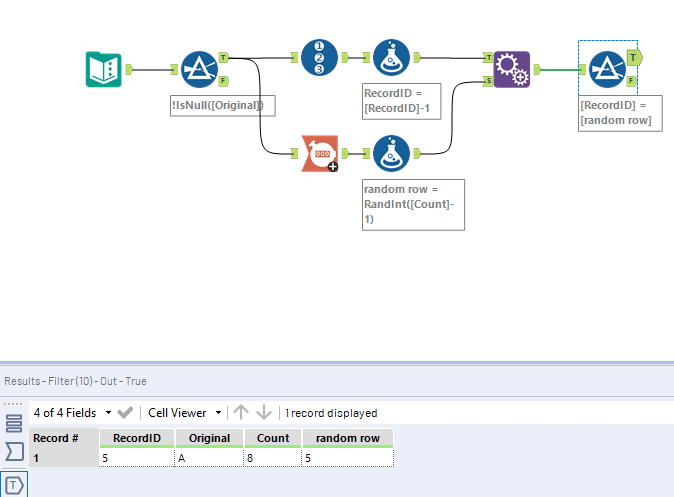Select the Count Records tool
Image resolution: width=674 pixels, height=497 pixels.
click(320, 153)
